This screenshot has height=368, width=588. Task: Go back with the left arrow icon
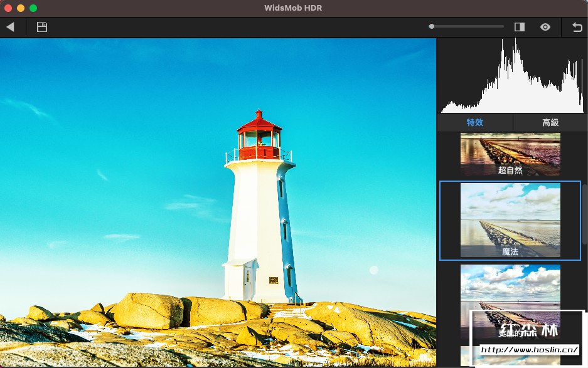[11, 27]
